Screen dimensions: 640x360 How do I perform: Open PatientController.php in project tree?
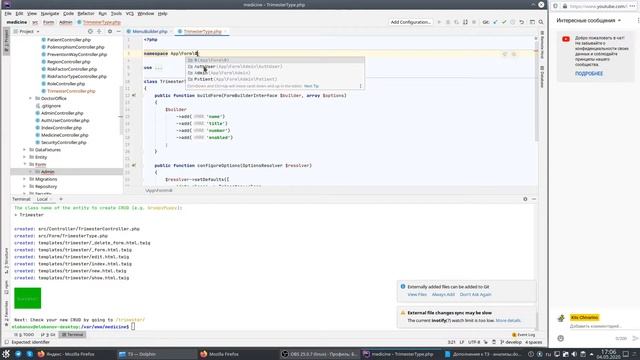pos(69,40)
